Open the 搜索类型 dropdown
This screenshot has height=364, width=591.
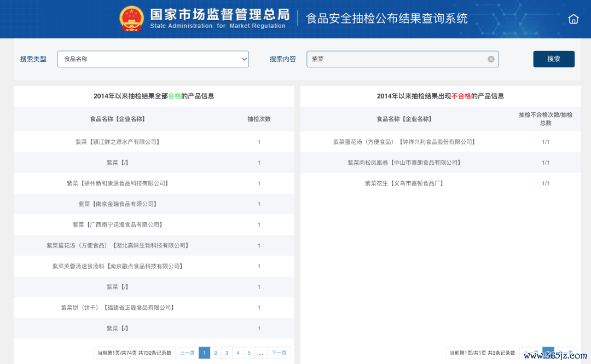click(x=153, y=59)
